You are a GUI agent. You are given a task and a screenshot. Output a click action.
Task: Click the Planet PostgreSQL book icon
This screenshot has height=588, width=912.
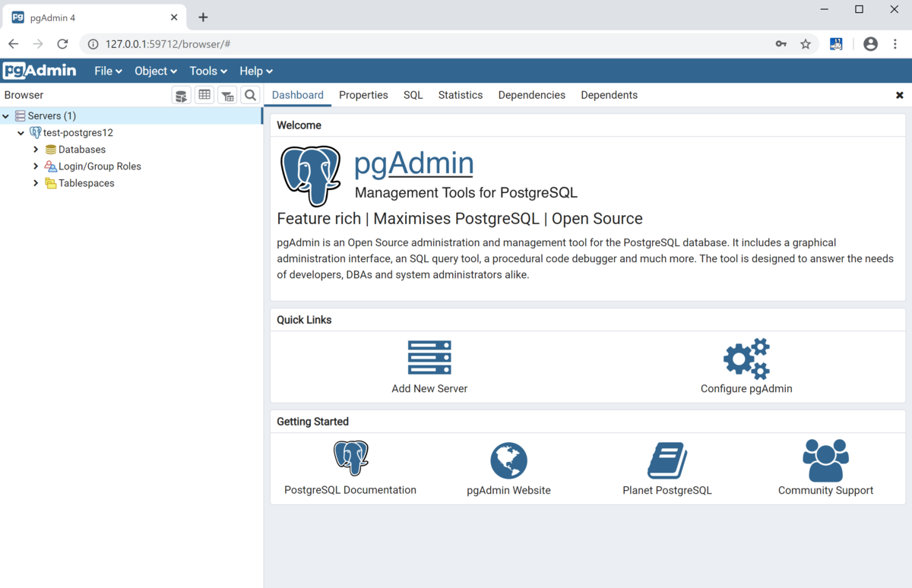pos(667,459)
